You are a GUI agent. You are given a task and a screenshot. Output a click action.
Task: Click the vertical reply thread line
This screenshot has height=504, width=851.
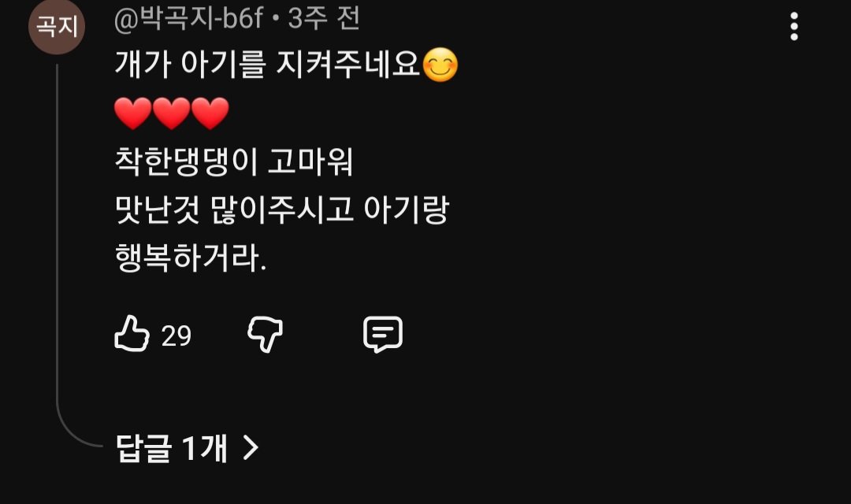click(57, 233)
